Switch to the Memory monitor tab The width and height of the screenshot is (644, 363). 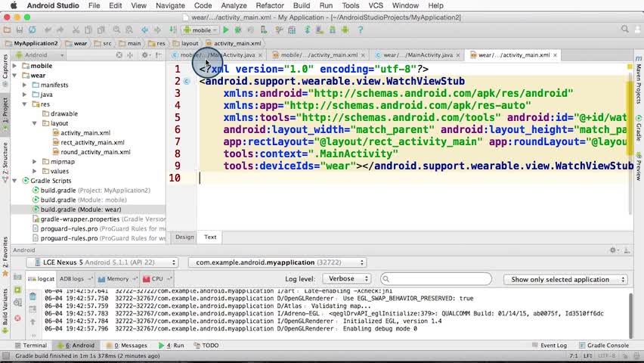117,279
